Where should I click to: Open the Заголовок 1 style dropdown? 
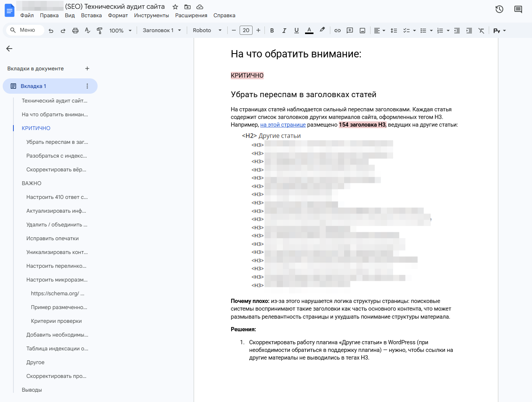pos(162,31)
